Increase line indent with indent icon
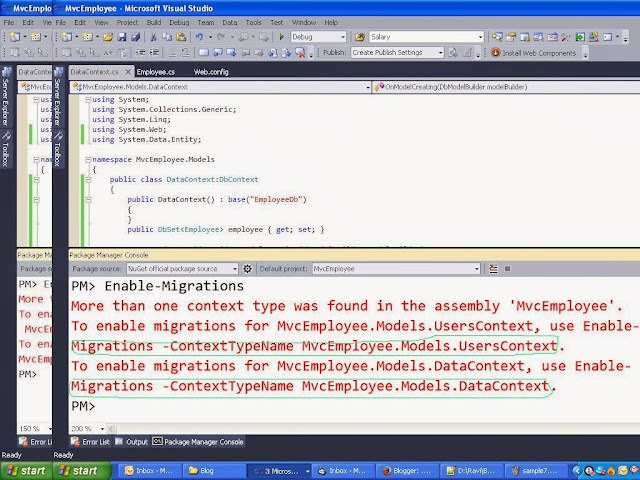The width and height of the screenshot is (640, 480). [x=154, y=53]
